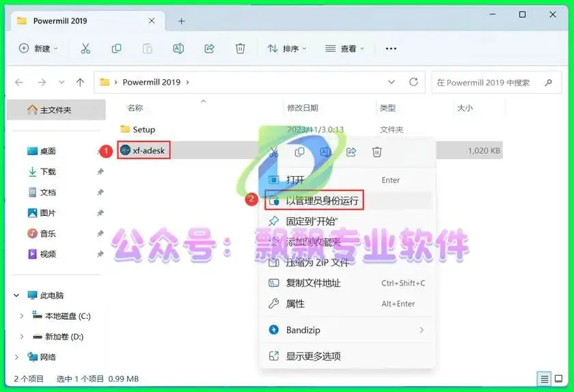Open the three-dots more options menu

(x=391, y=48)
